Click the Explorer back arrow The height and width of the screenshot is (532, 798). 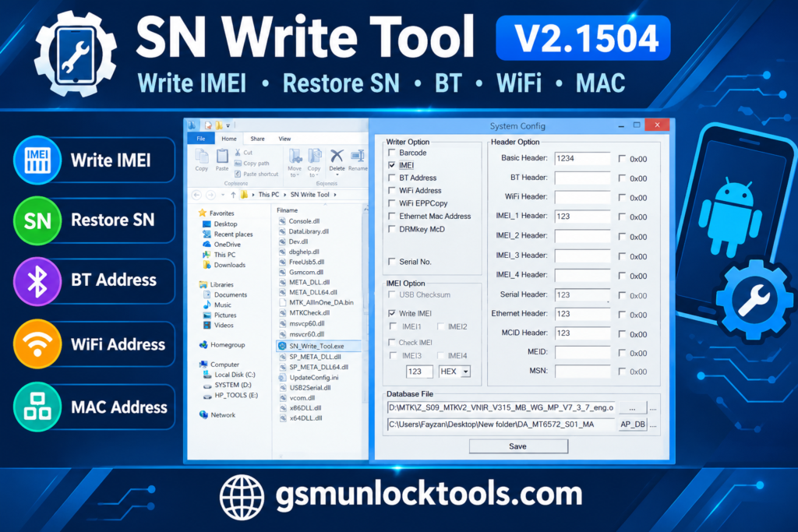coord(197,195)
